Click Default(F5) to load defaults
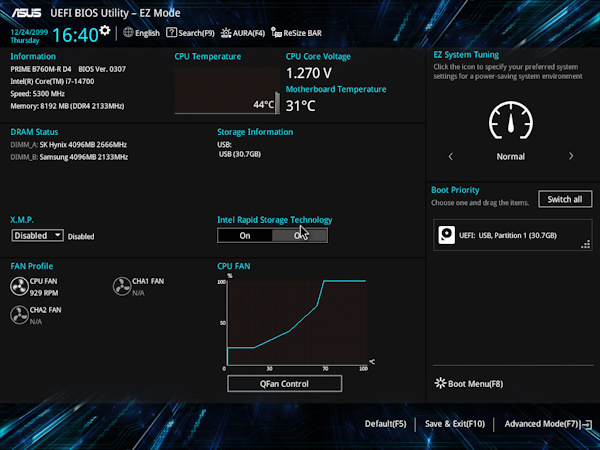This screenshot has height=450, width=600. coord(385,424)
